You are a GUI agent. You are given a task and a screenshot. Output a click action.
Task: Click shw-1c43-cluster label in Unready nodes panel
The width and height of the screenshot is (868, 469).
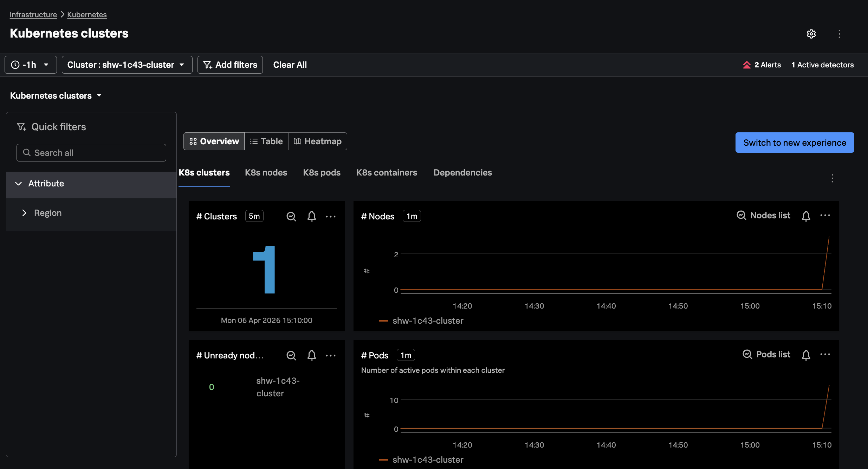coord(278,387)
